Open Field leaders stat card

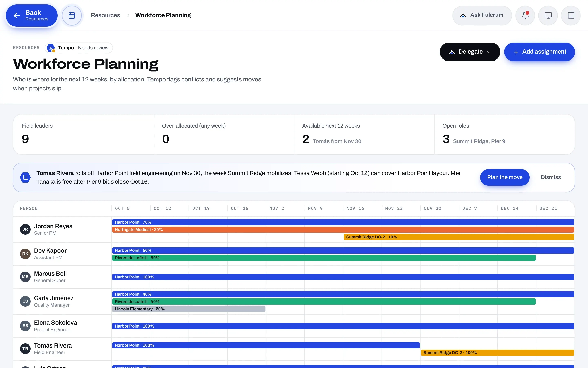click(x=84, y=134)
